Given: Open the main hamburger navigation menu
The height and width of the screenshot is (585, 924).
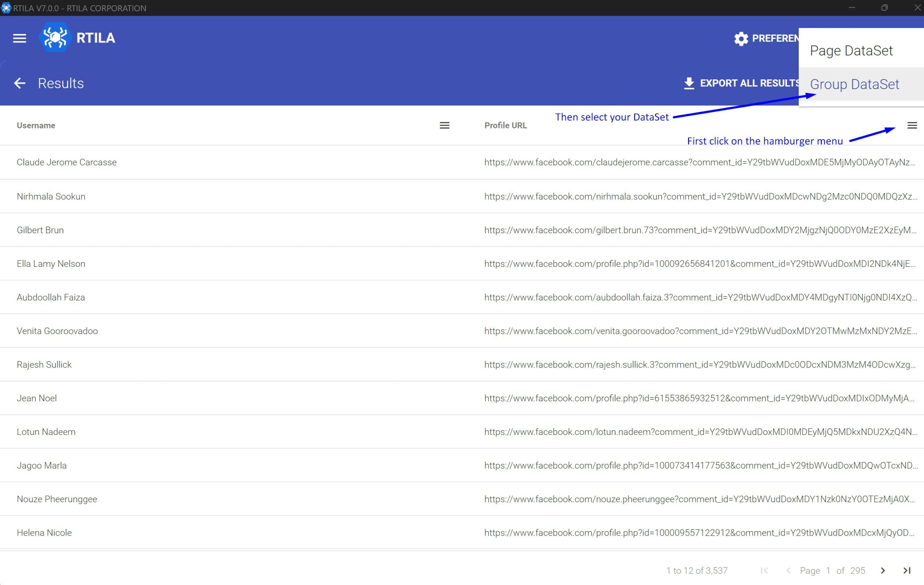Looking at the screenshot, I should [x=19, y=38].
